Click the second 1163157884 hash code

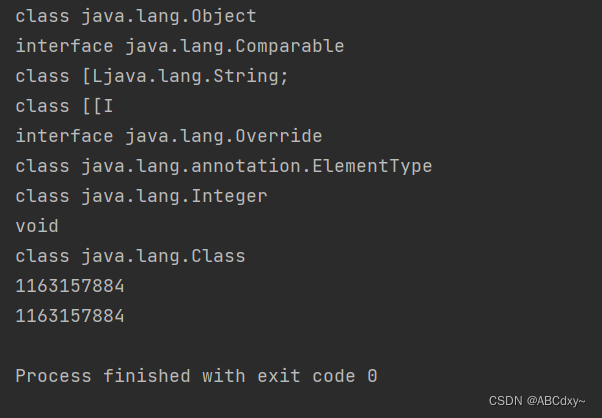[70, 316]
